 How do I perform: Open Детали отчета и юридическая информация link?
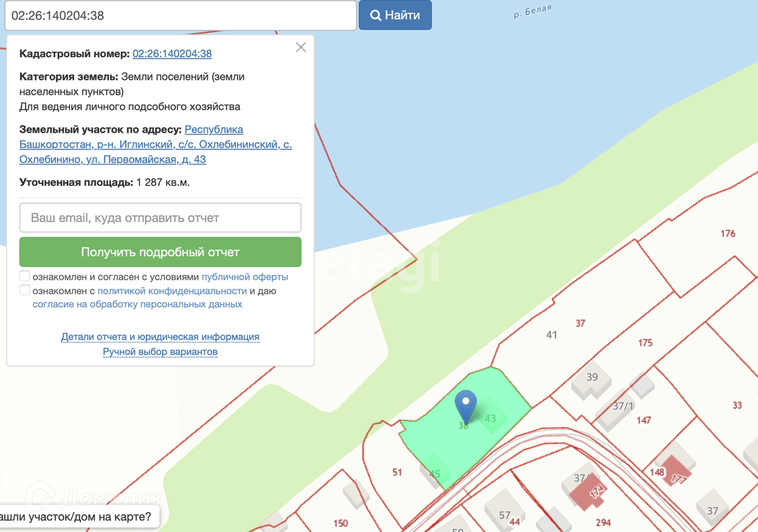(x=160, y=337)
